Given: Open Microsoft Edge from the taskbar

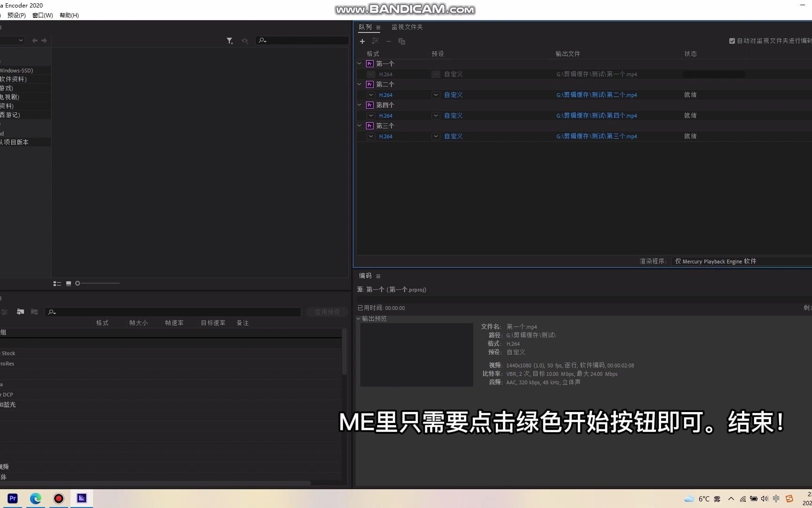Looking at the screenshot, I should coord(36,498).
